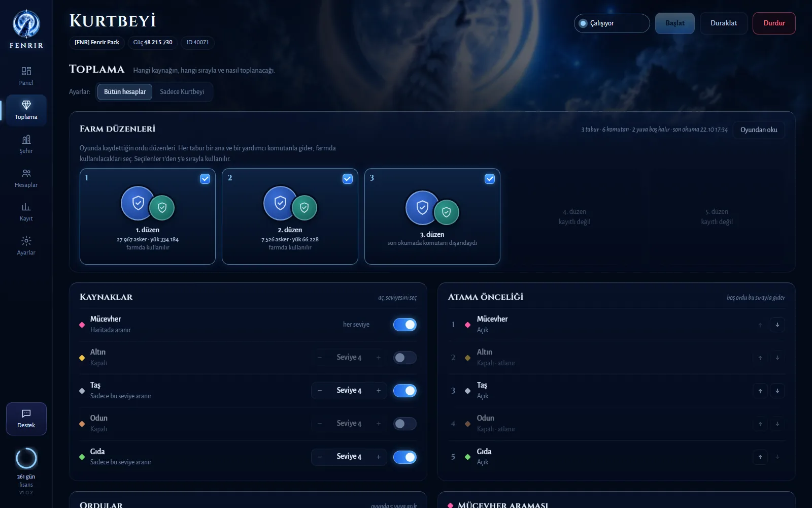This screenshot has width=812, height=508.
Task: Click the Duraklat pause button
Action: (724, 23)
